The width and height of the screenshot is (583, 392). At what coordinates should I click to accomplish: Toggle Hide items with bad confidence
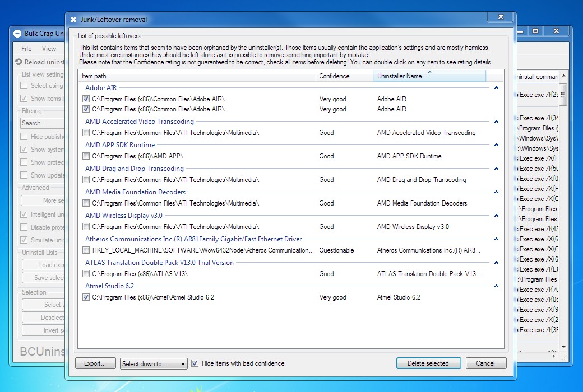(195, 363)
